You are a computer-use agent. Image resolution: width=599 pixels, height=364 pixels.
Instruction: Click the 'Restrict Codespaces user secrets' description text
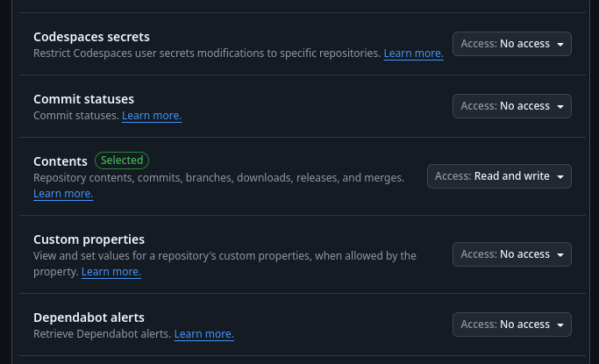[x=207, y=54]
